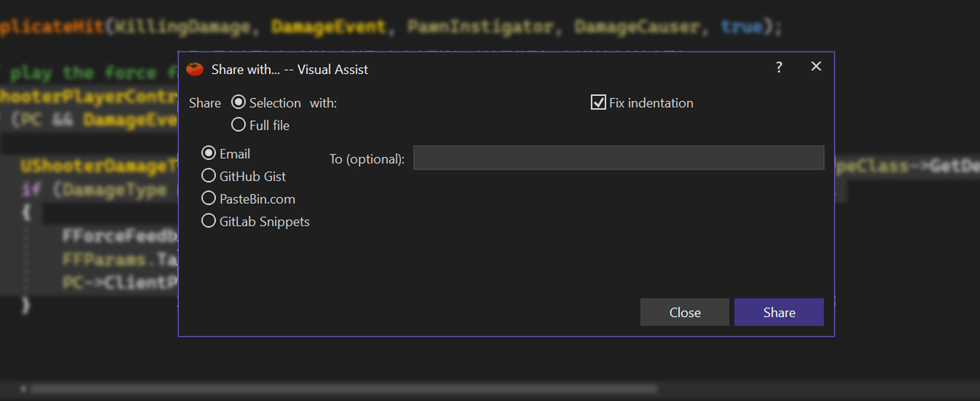The image size is (980, 401).
Task: Click the purple Share button
Action: click(x=779, y=312)
